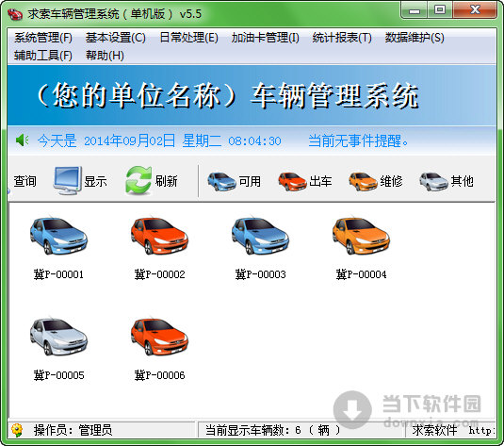This screenshot has height=446, width=504.
Task: Click the 查询 toolbar button
Action: pos(24,181)
